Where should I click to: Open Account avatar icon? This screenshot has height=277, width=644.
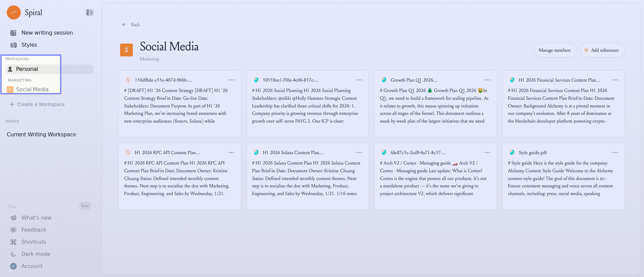tap(13, 266)
